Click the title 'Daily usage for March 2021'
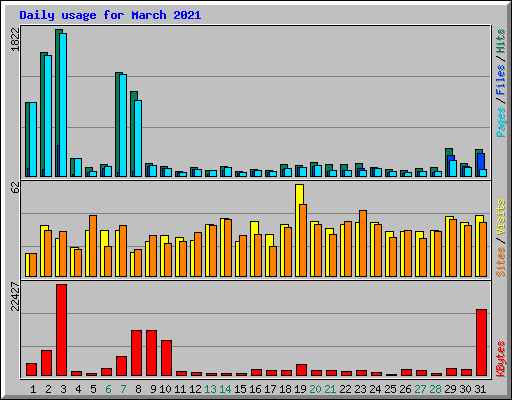The width and height of the screenshot is (512, 400). pyautogui.click(x=110, y=15)
